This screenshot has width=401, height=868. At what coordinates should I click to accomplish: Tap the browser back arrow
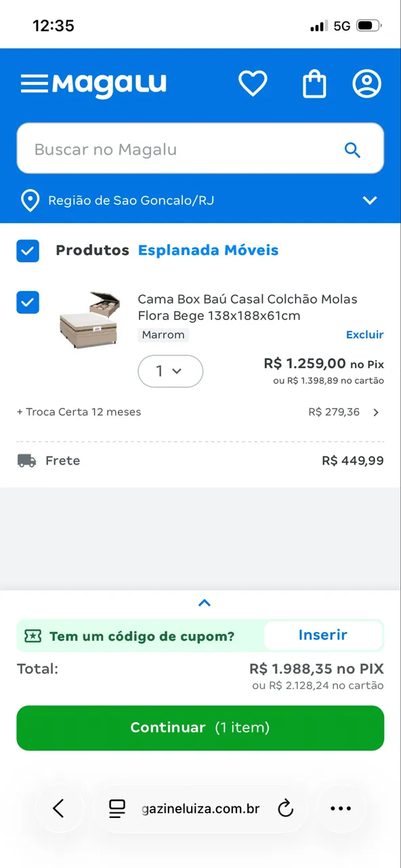click(x=59, y=808)
